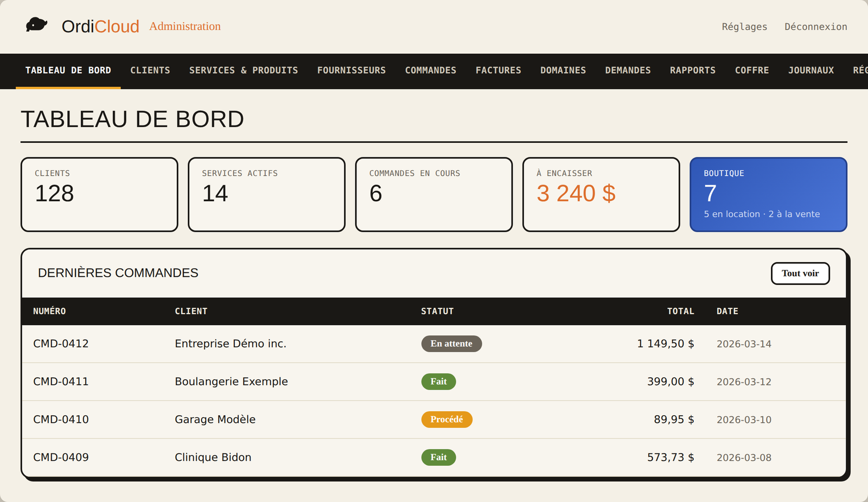Open the Clients 128 stat card
Viewport: 868px width, 502px height.
(99, 194)
